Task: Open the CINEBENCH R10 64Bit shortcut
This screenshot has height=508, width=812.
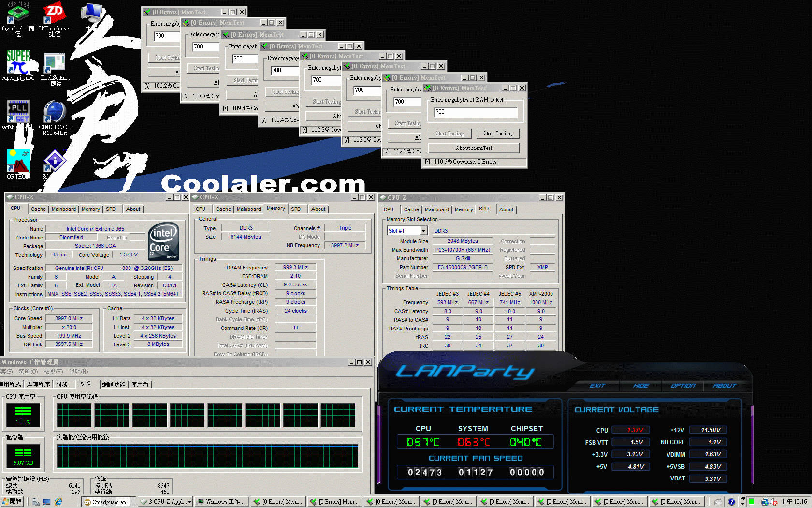Action: pyautogui.click(x=55, y=118)
